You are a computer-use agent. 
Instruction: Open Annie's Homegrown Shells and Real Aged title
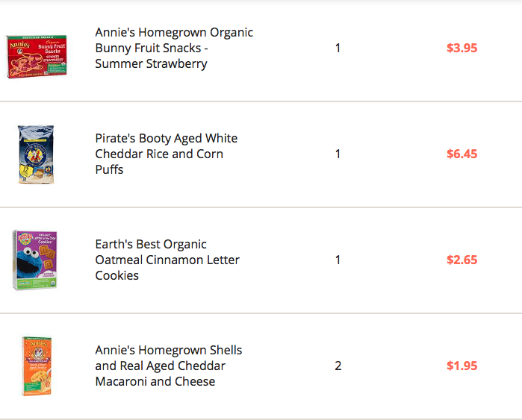click(x=169, y=366)
